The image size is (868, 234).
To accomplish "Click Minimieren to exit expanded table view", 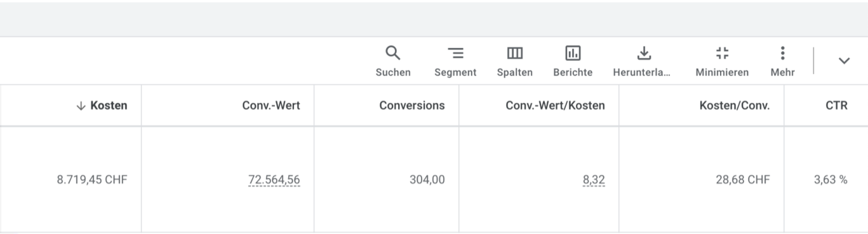I will point(722,61).
